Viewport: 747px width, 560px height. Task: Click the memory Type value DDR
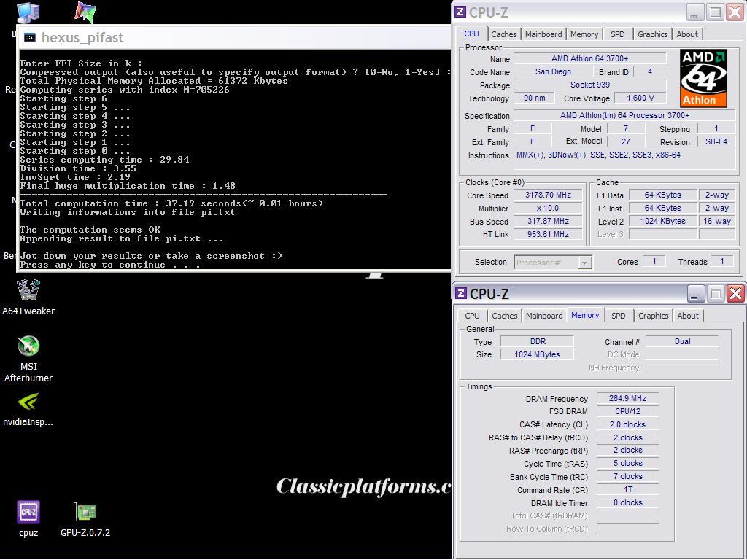tap(537, 341)
